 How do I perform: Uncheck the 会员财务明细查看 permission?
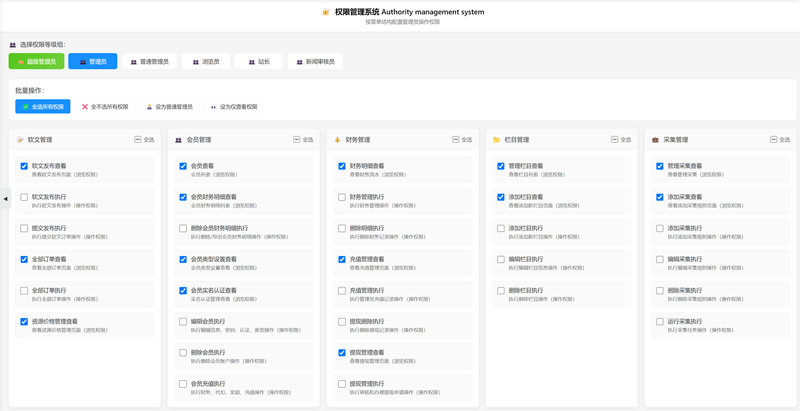pyautogui.click(x=183, y=197)
